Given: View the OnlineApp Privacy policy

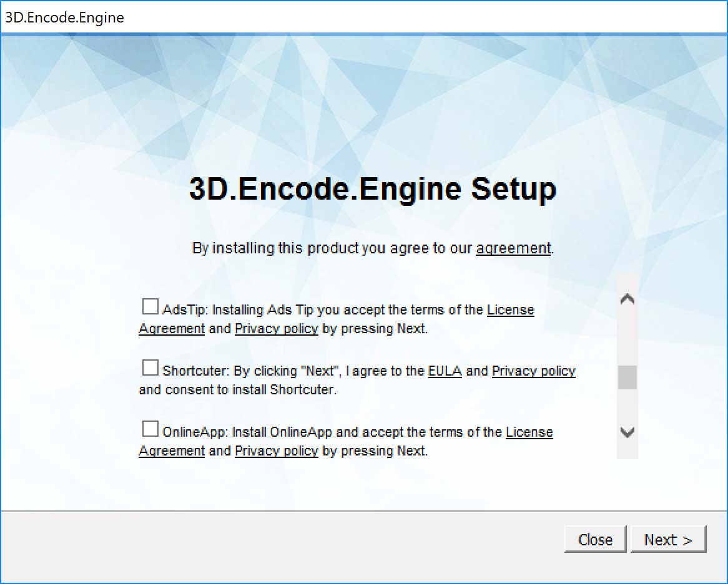Looking at the screenshot, I should pyautogui.click(x=277, y=451).
